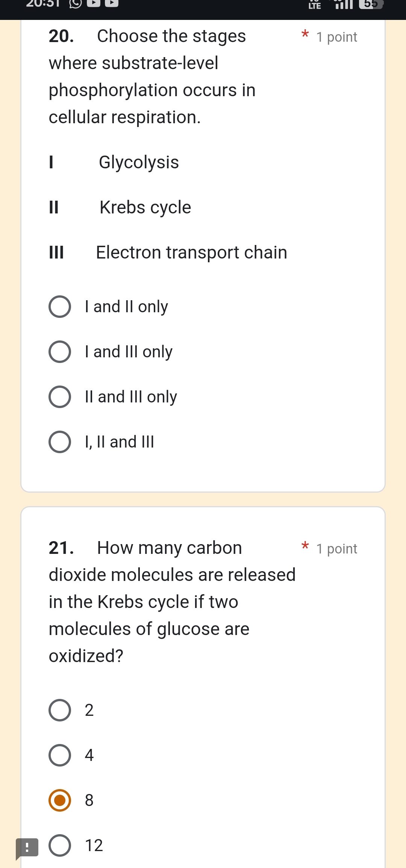Select 'I and III only' for question 20
Image resolution: width=406 pixels, height=868 pixels.
60,351
